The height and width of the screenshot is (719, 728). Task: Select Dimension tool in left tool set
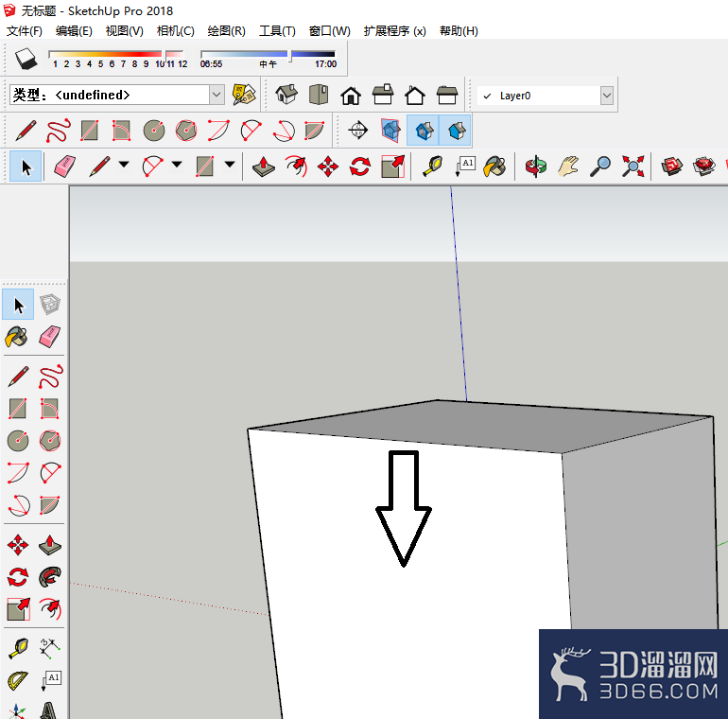pyautogui.click(x=50, y=647)
